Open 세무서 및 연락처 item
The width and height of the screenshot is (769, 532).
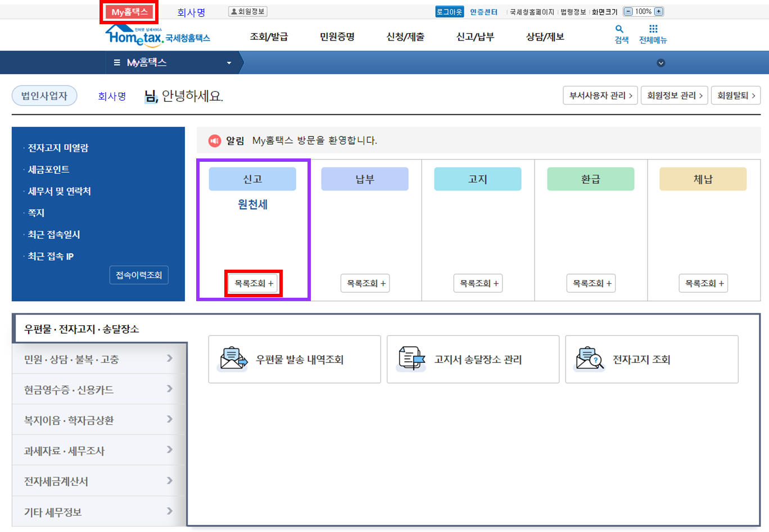coord(59,191)
